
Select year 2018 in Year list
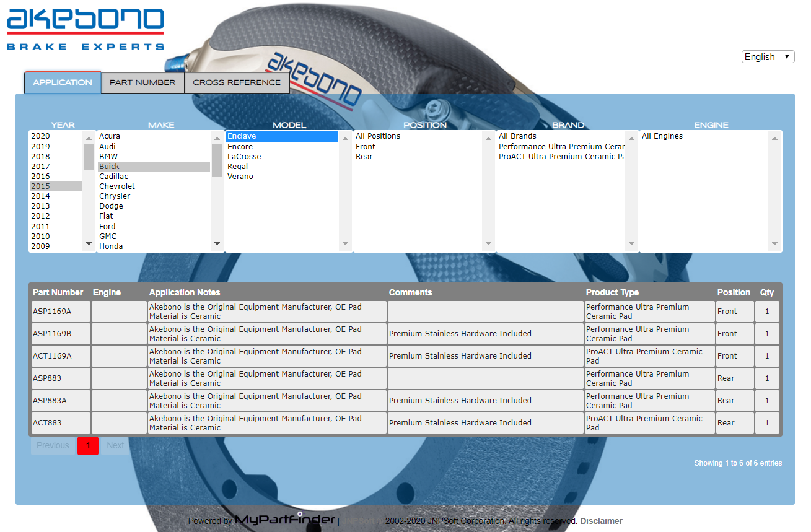(x=56, y=157)
